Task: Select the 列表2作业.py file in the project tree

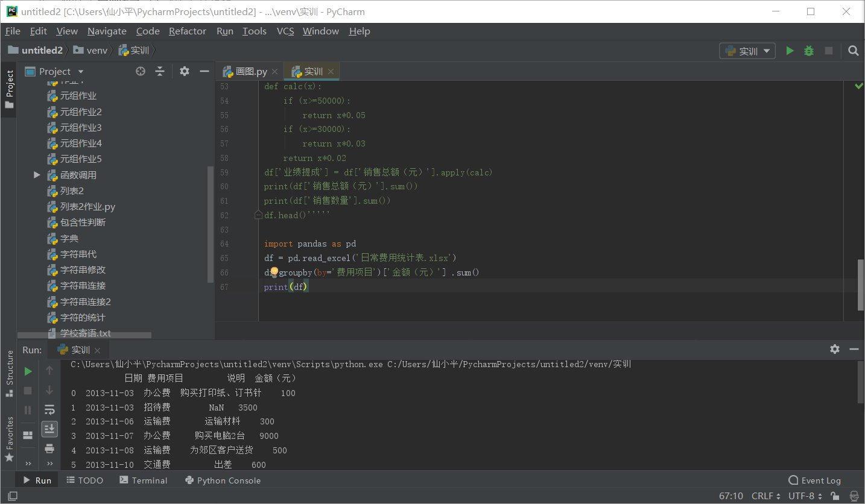Action: (x=81, y=206)
